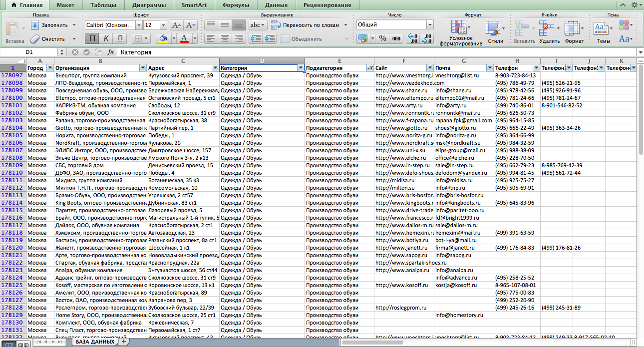Screen dimensions: 644x347
Task: Switch to normal view icon in status bar
Action: (x=9, y=344)
